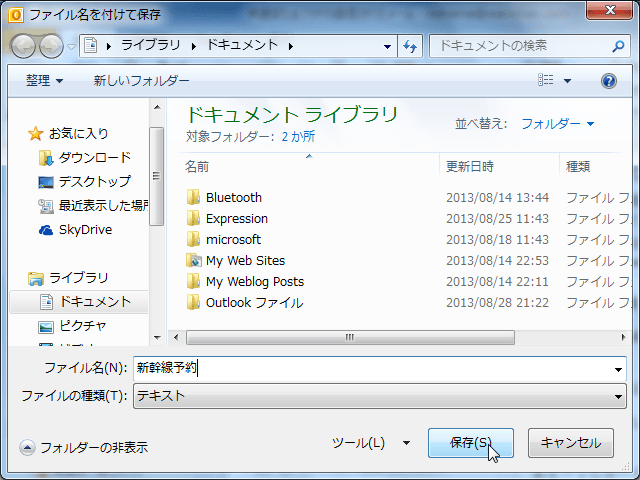The height and width of the screenshot is (480, 640).
Task: Click the Forward navigation arrow
Action: pos(51,46)
